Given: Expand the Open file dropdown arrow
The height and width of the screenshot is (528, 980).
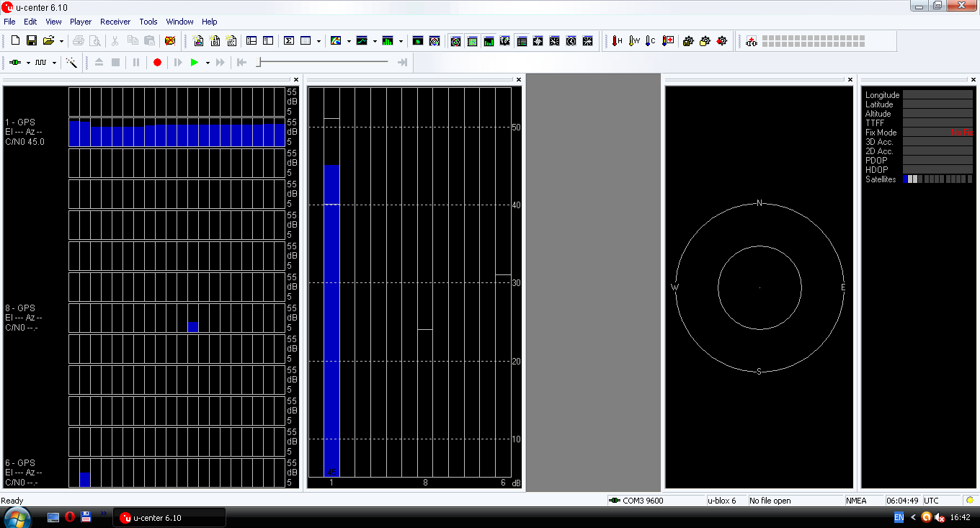Looking at the screenshot, I should coord(61,41).
